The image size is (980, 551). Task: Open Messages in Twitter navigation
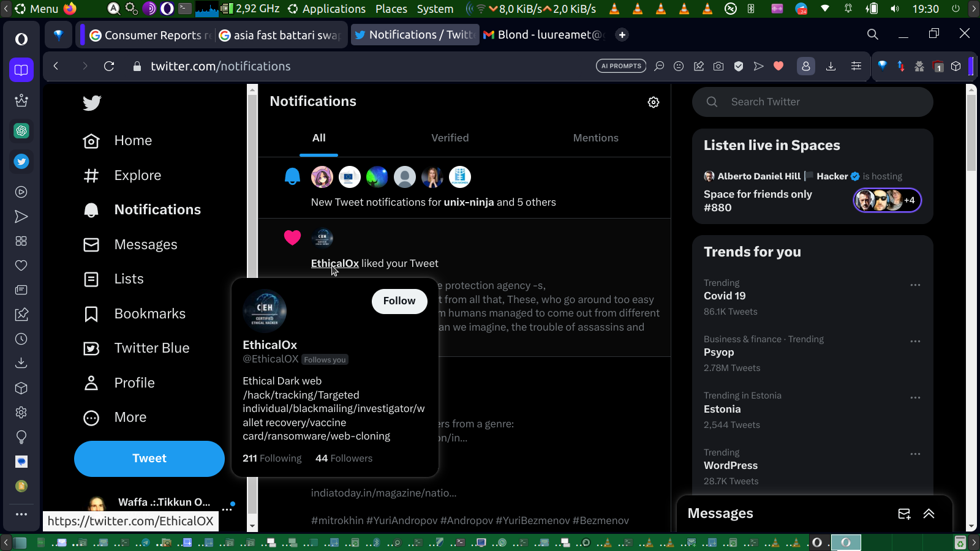(130, 245)
